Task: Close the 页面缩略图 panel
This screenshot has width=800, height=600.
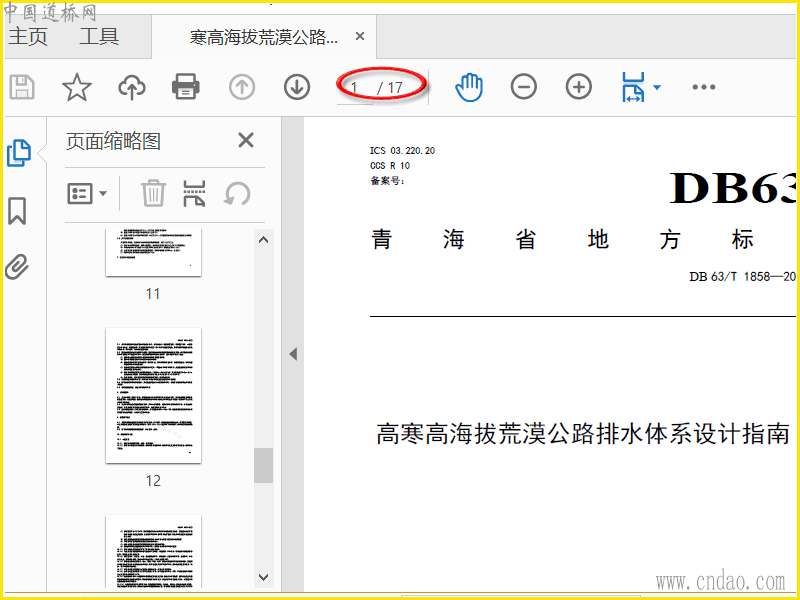Action: (x=246, y=140)
